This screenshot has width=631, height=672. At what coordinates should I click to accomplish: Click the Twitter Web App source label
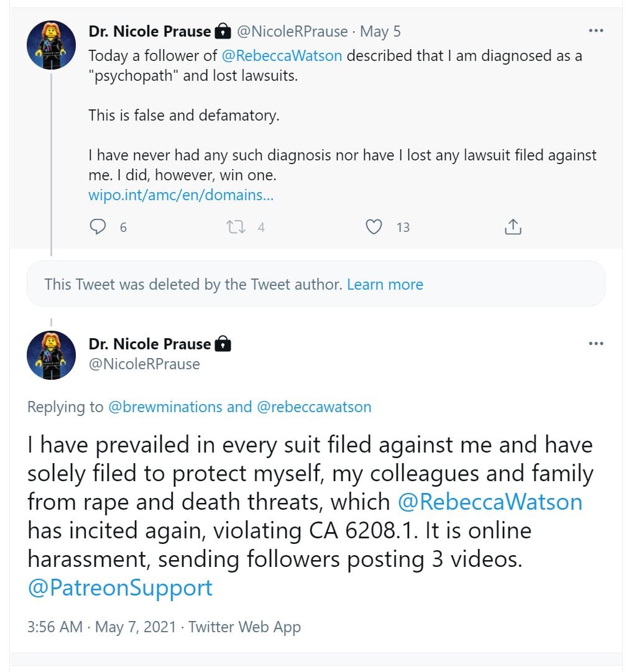coord(244,627)
